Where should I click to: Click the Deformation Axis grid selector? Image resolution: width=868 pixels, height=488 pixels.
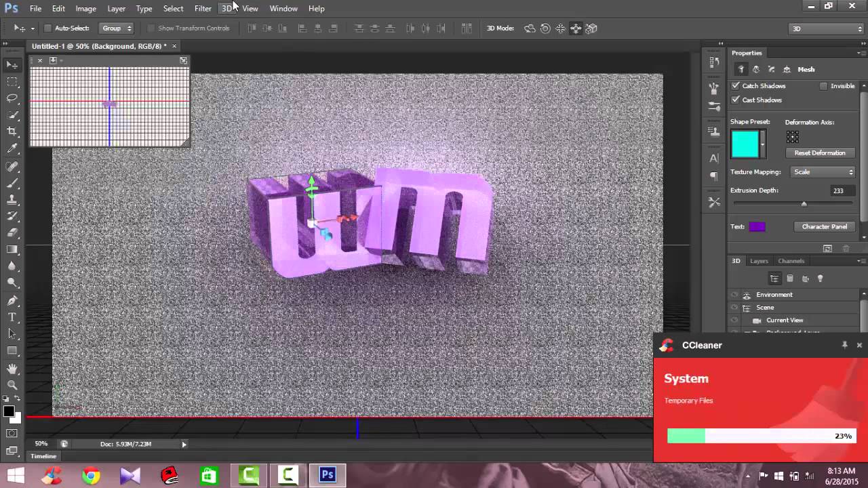(792, 138)
